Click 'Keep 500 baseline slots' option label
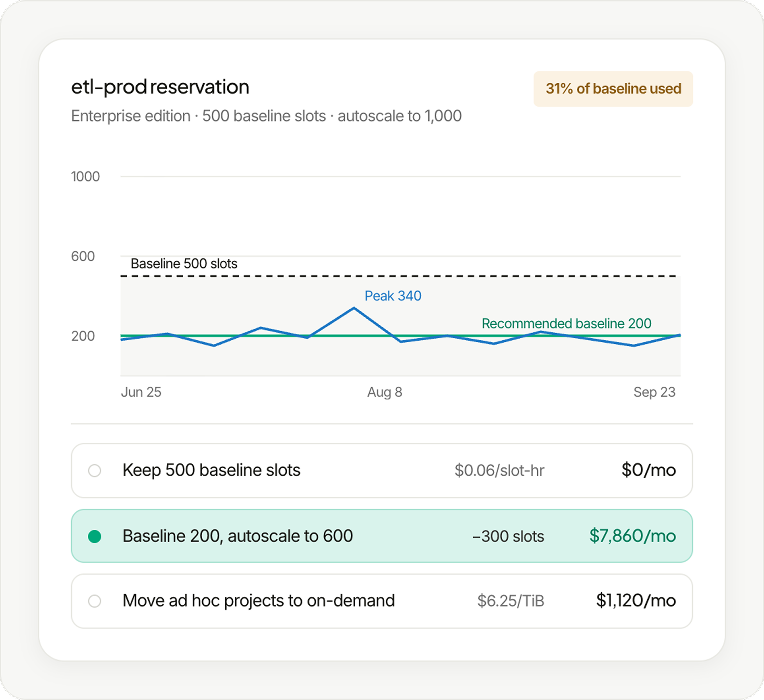This screenshot has height=700, width=764. coord(211,470)
